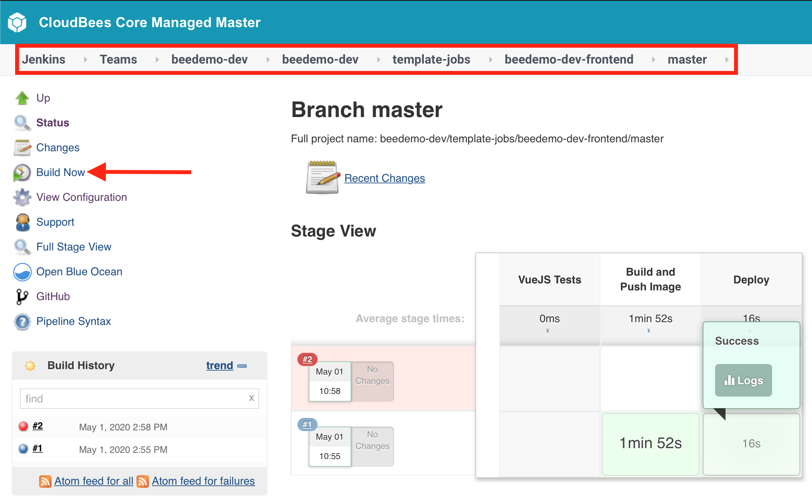The height and width of the screenshot is (504, 812).
Task: Expand the arrow after first beedemo-dev breadcrumb
Action: pyautogui.click(x=268, y=59)
